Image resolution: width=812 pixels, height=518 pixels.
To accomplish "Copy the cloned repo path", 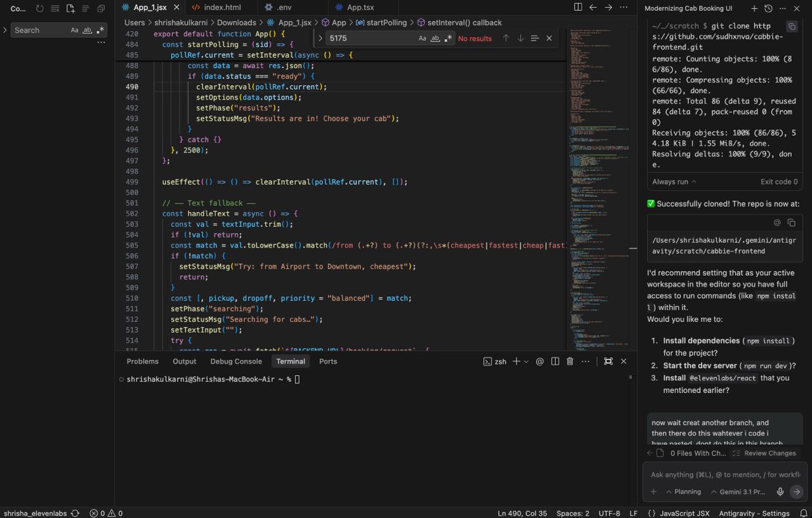I will [x=791, y=223].
